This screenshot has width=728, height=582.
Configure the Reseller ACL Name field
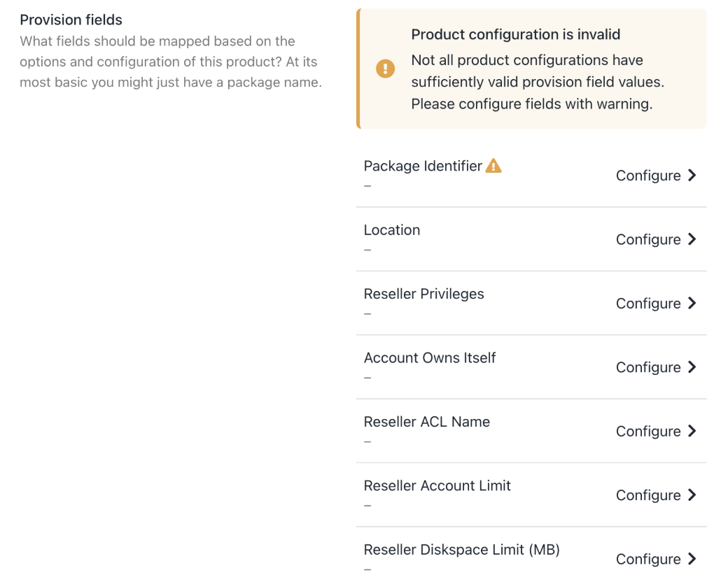click(648, 432)
